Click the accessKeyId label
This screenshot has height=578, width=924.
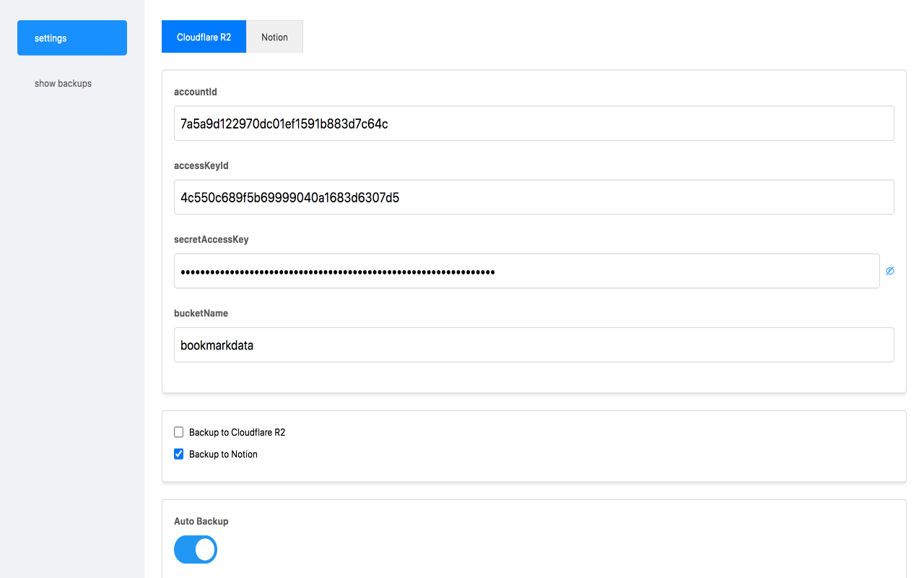[x=201, y=165]
